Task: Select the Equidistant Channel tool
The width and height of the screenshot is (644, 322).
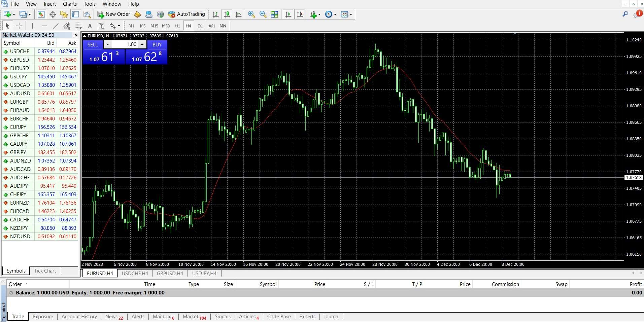Action: (x=67, y=26)
